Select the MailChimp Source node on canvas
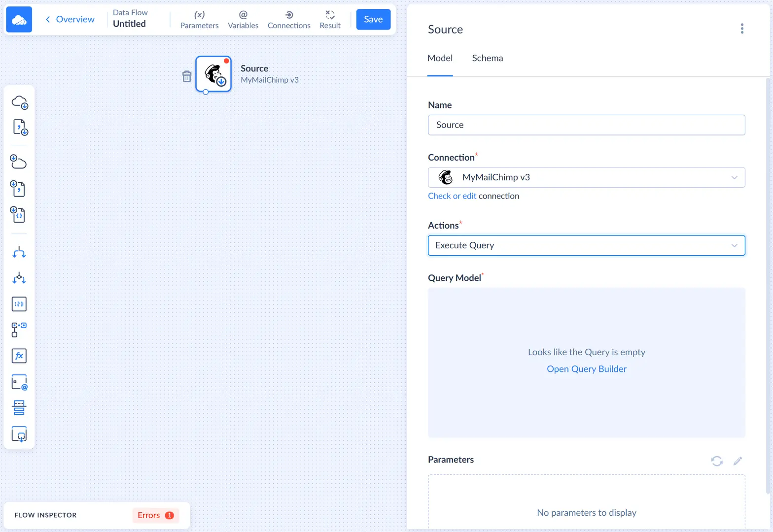 (x=213, y=74)
